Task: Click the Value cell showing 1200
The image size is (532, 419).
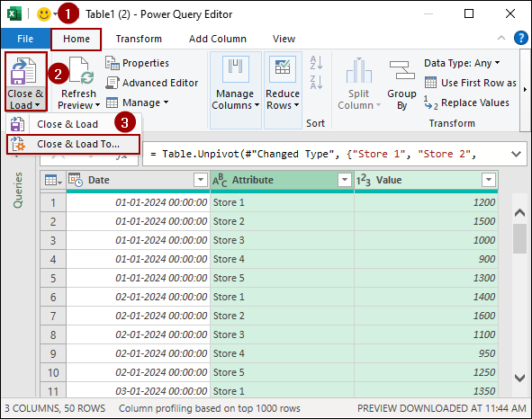Action: [x=426, y=202]
